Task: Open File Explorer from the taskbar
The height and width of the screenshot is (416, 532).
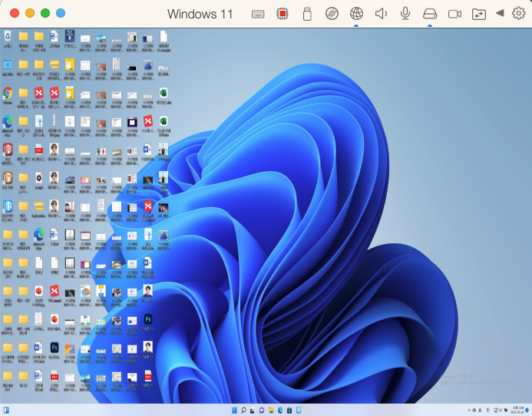Action: tap(271, 410)
